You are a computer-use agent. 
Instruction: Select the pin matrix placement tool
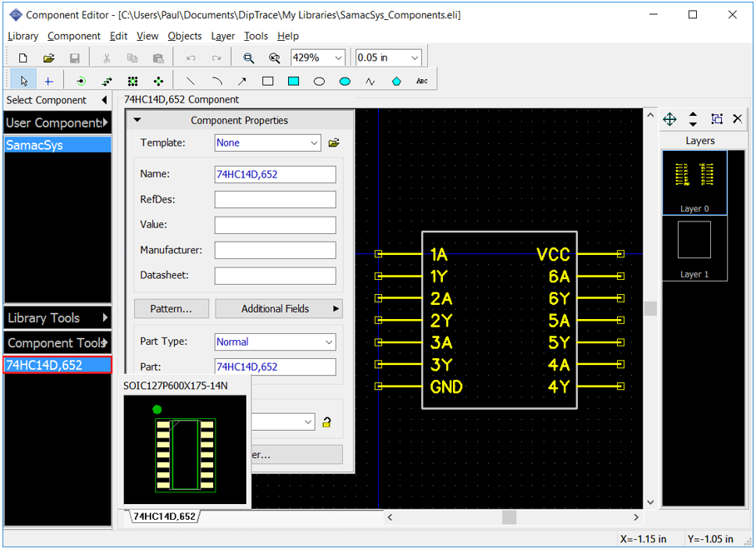point(132,81)
